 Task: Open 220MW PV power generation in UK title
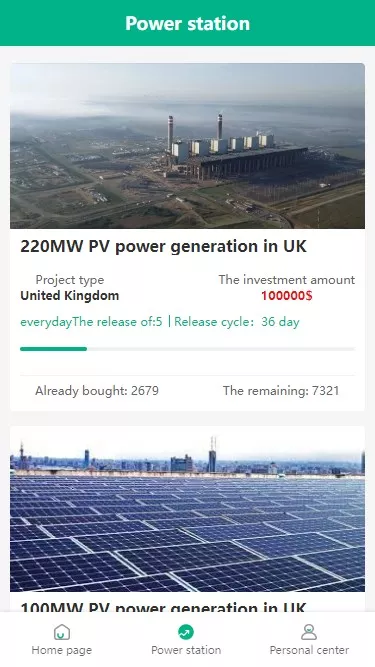pos(163,246)
